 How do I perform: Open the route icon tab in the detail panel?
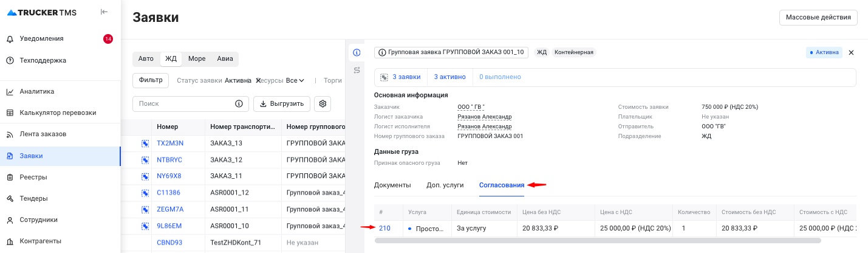click(357, 71)
